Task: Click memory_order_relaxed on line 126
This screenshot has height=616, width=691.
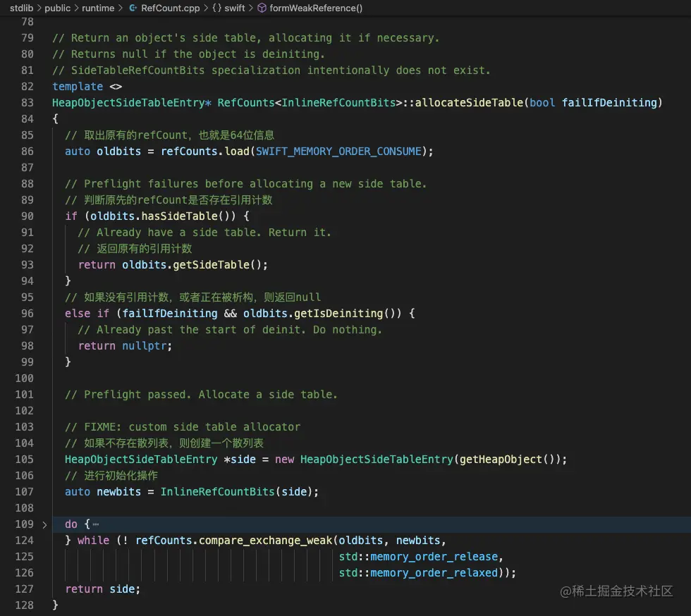Action: click(434, 573)
